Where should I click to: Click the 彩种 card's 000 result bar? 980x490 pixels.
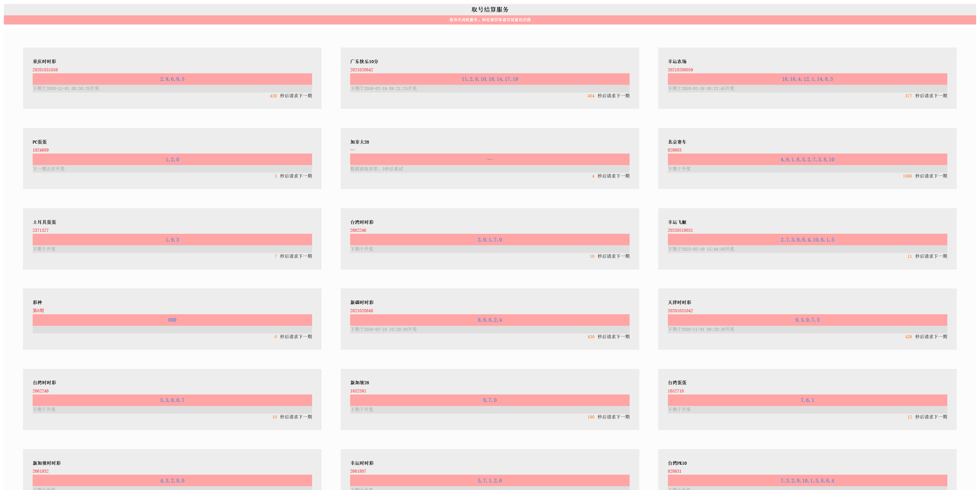point(172,320)
